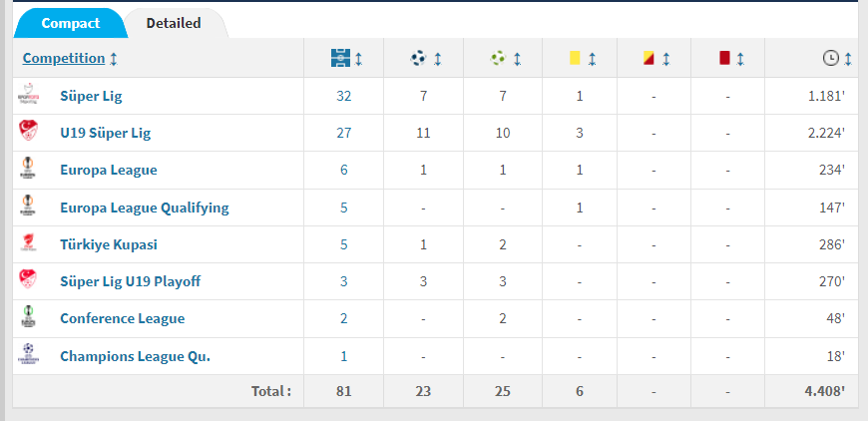
Task: Switch to the Detailed tab
Action: click(x=174, y=23)
